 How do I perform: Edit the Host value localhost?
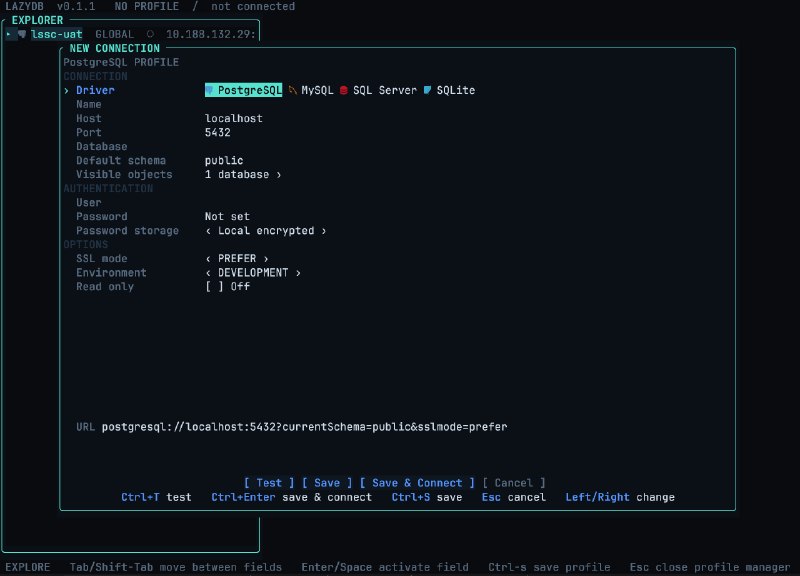pos(234,118)
